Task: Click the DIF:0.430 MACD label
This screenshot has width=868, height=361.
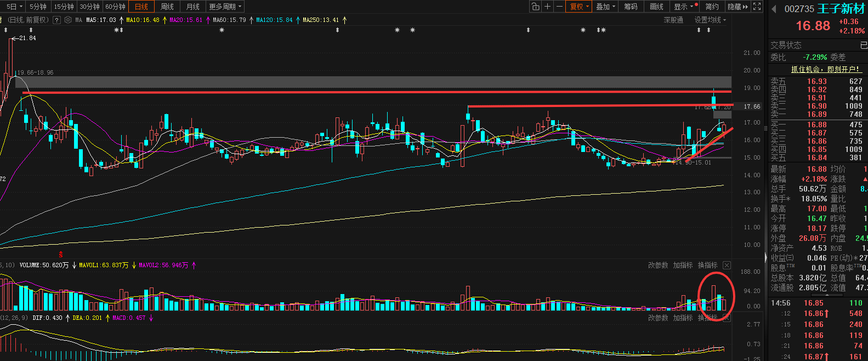Action: coord(47,318)
